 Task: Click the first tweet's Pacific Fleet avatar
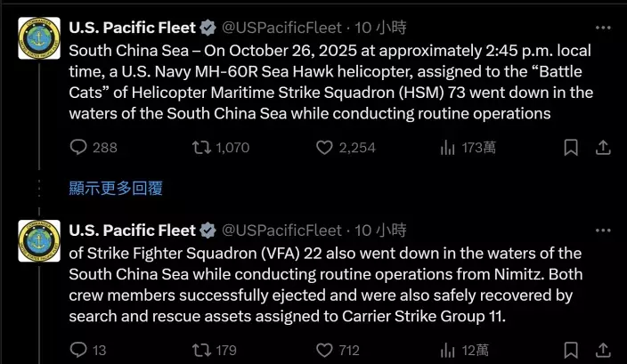39,38
